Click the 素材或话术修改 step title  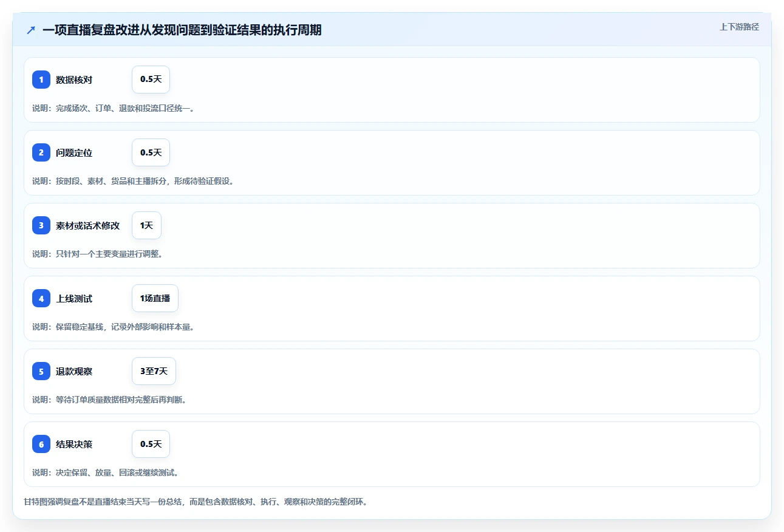click(x=88, y=225)
